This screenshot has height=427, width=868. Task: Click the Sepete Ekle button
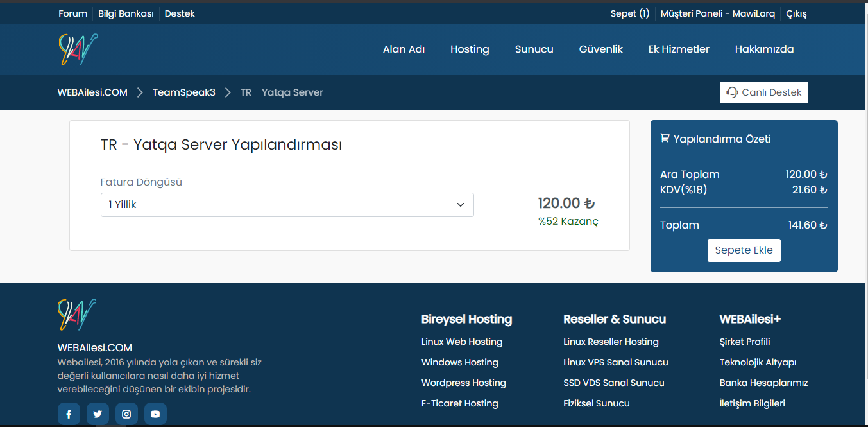(744, 250)
